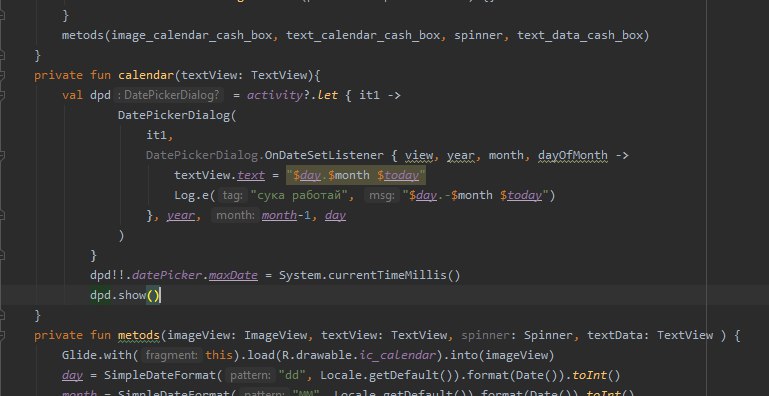
Task: Click the activity property reference
Action: [x=275, y=95]
